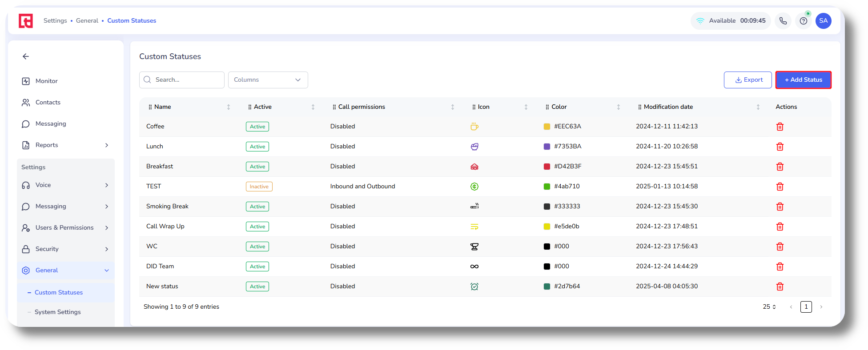868x350 pixels.
Task: Go to Monitor in sidebar
Action: (46, 81)
